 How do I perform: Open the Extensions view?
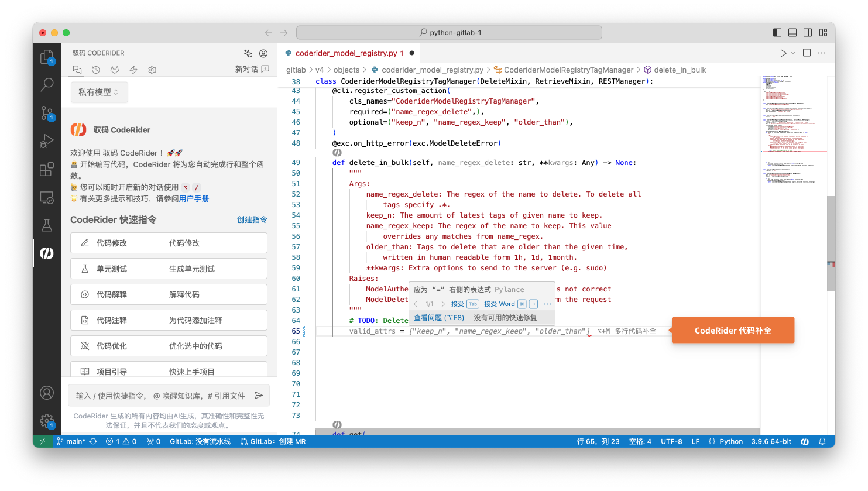[x=47, y=170]
